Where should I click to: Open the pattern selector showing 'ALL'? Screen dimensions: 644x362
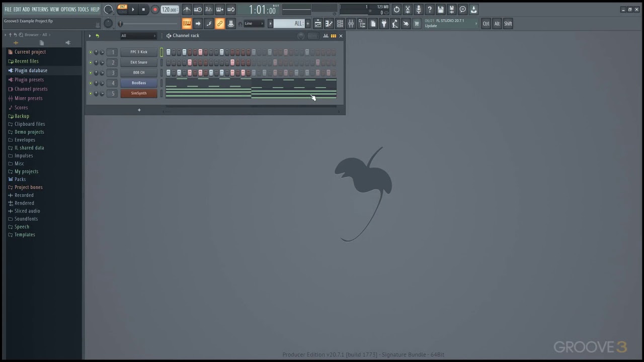(289, 24)
